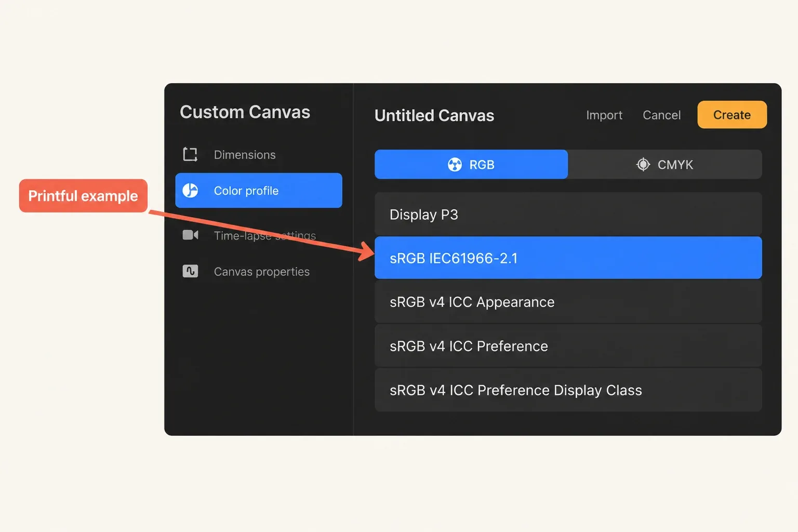Open the Canvas properties section
This screenshot has height=532, width=798.
point(259,272)
